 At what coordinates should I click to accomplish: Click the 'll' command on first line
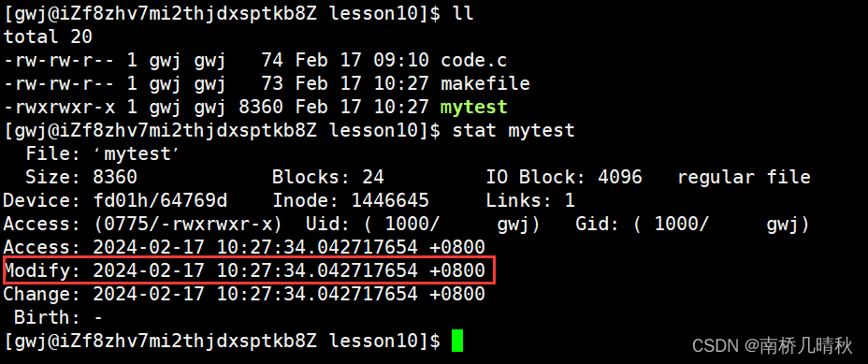click(x=462, y=14)
